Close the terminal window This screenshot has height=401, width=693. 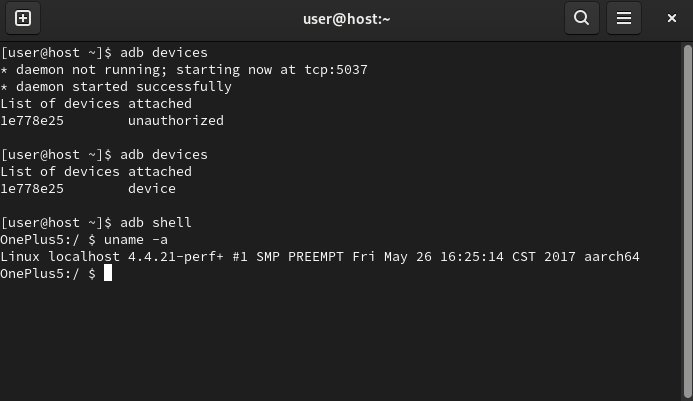point(672,18)
